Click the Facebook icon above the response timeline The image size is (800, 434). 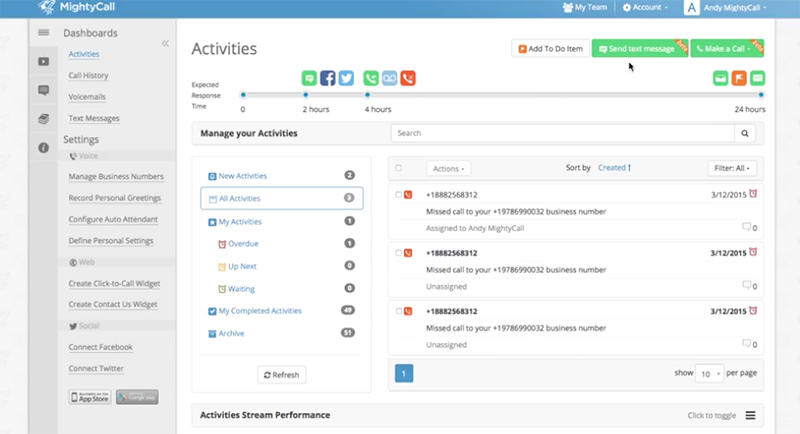(328, 78)
